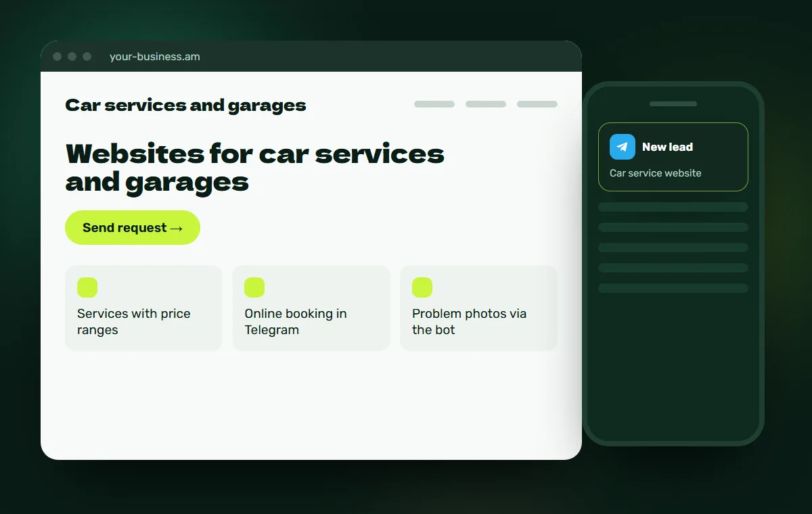The height and width of the screenshot is (514, 812).
Task: Select the 'New lead' notification title
Action: 667,147
